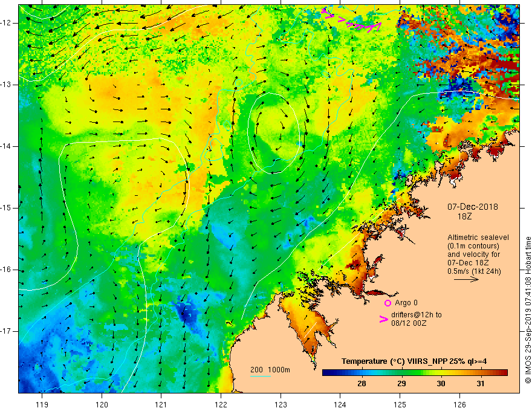Click the color bar tick label '29'
532x411 pixels.
(x=401, y=384)
